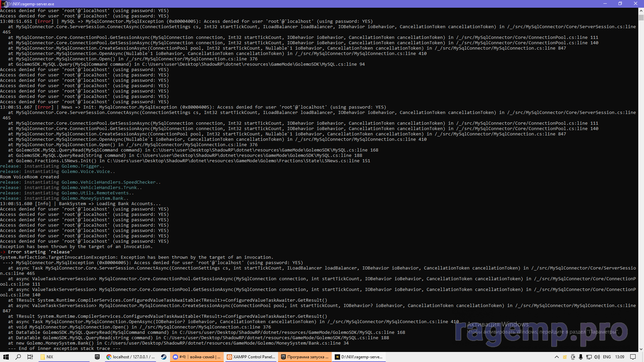The height and width of the screenshot is (362, 644).
Task: Open the ENG language selector
Action: tap(607, 357)
